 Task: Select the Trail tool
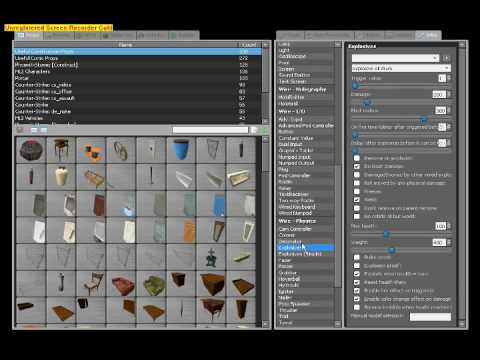point(305,316)
